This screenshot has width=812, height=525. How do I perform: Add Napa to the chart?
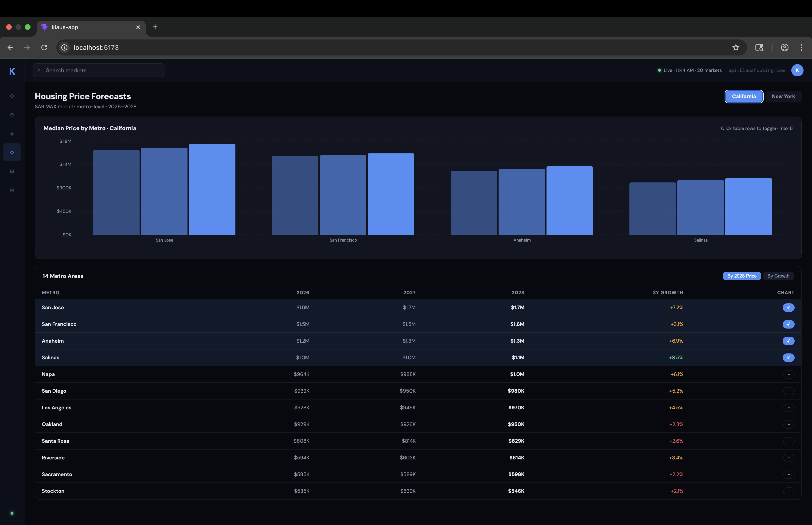[x=789, y=374]
